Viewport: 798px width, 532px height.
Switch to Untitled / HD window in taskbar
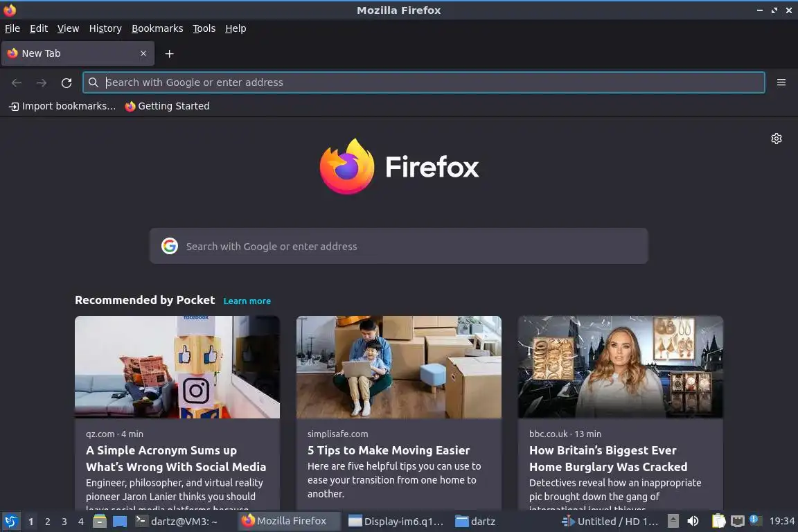tap(610, 522)
